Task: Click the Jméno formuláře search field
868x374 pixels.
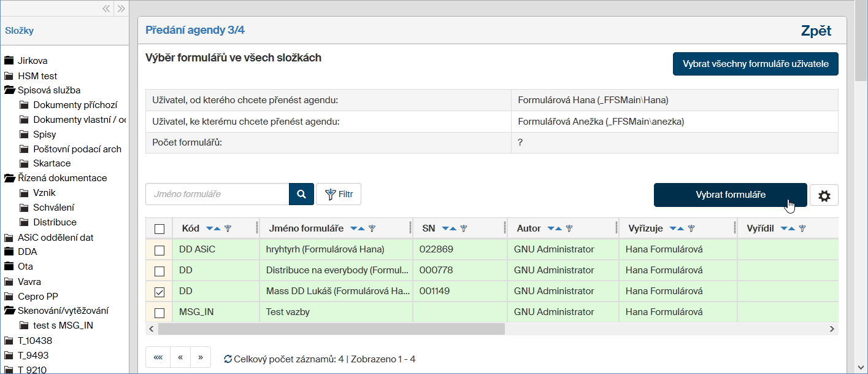Action: coord(217,194)
